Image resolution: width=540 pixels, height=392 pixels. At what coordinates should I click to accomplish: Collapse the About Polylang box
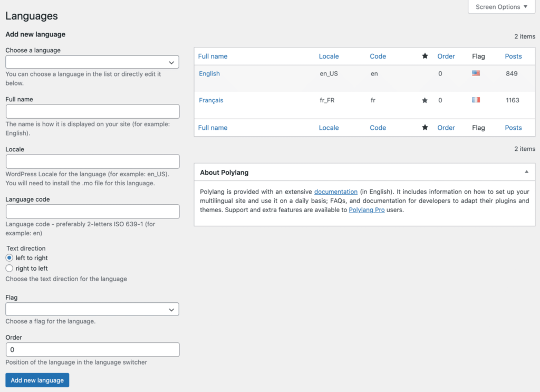pos(526,172)
